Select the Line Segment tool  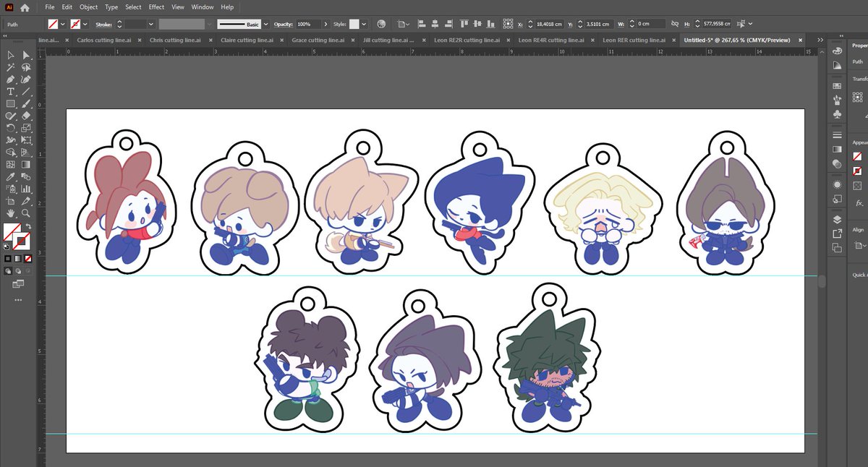[26, 92]
